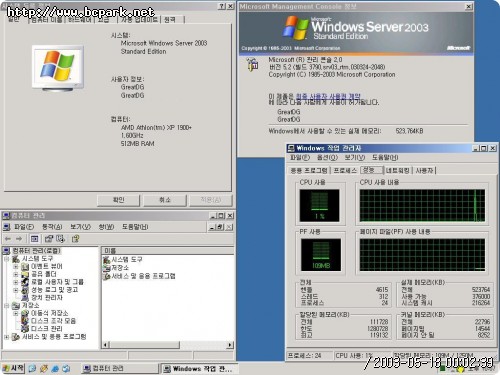Select the 컴퓨터 관리(로컬) root node
The width and height of the screenshot is (500, 375).
pyautogui.click(x=36, y=251)
